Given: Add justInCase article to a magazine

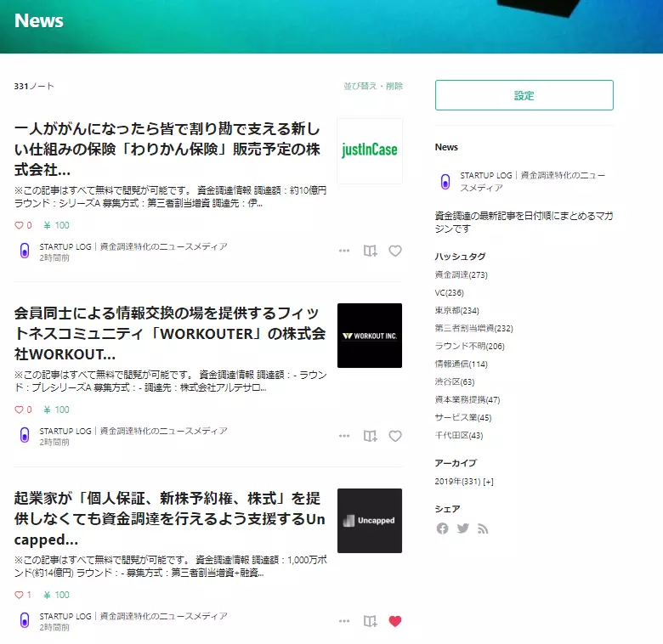Looking at the screenshot, I should tap(370, 251).
